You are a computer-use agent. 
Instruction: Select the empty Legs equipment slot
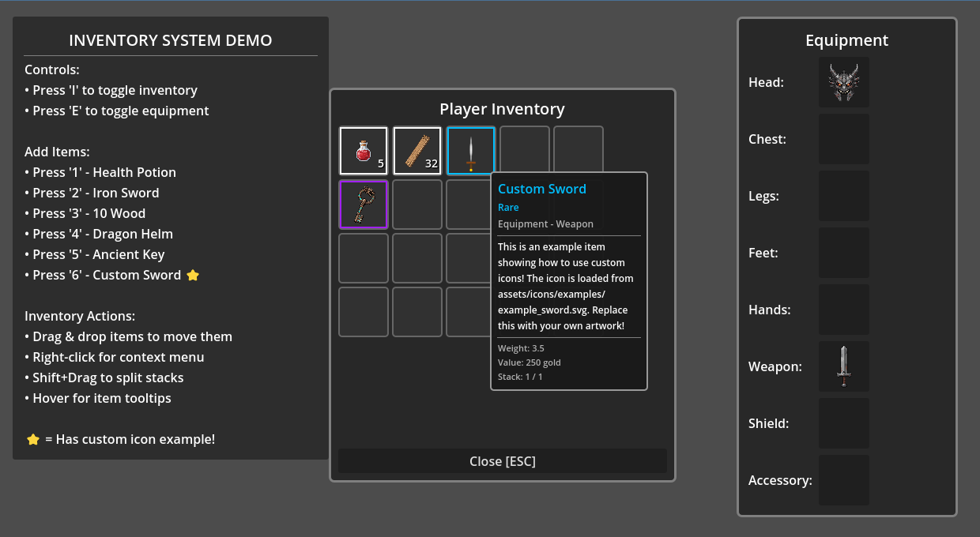point(843,196)
